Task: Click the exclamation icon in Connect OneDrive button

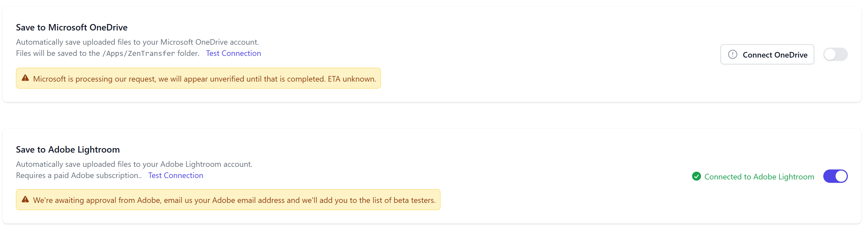Action: click(732, 54)
